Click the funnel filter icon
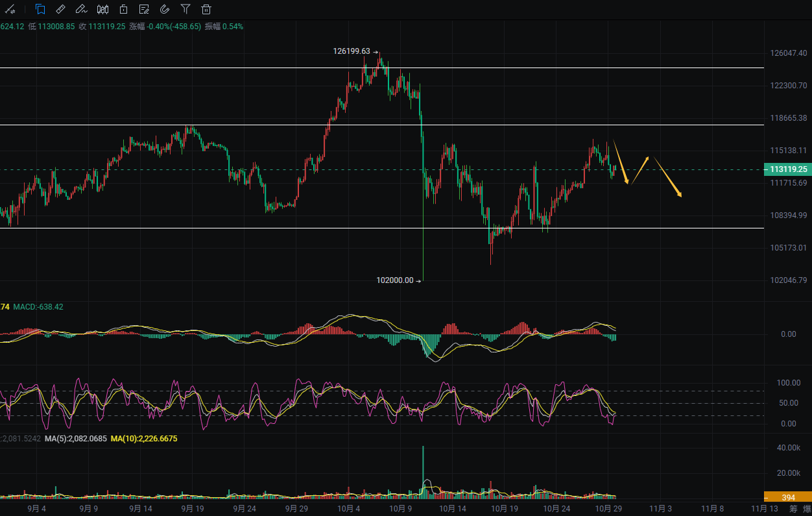This screenshot has width=812, height=516. click(185, 9)
